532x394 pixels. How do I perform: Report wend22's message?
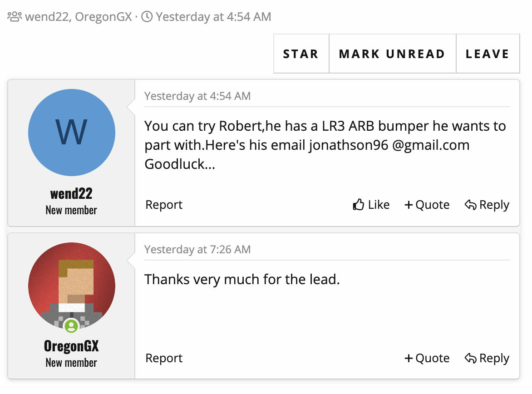click(164, 205)
